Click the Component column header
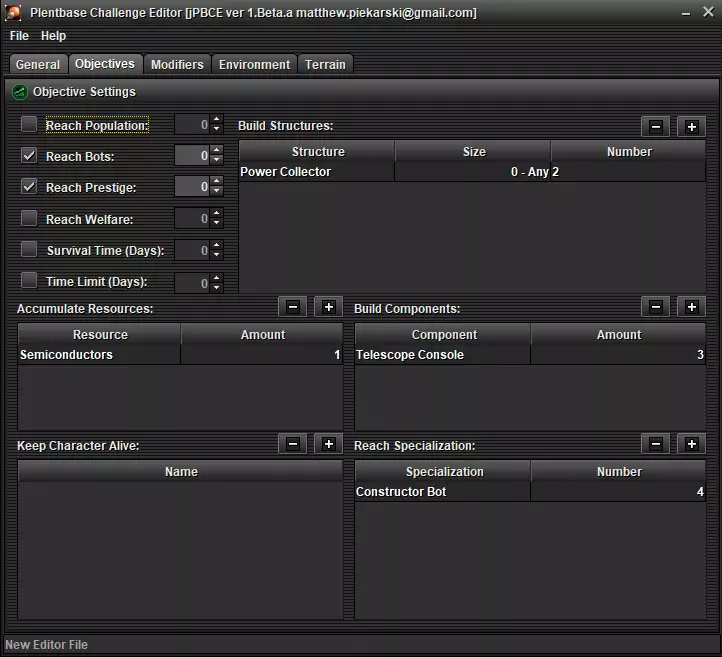 point(443,335)
